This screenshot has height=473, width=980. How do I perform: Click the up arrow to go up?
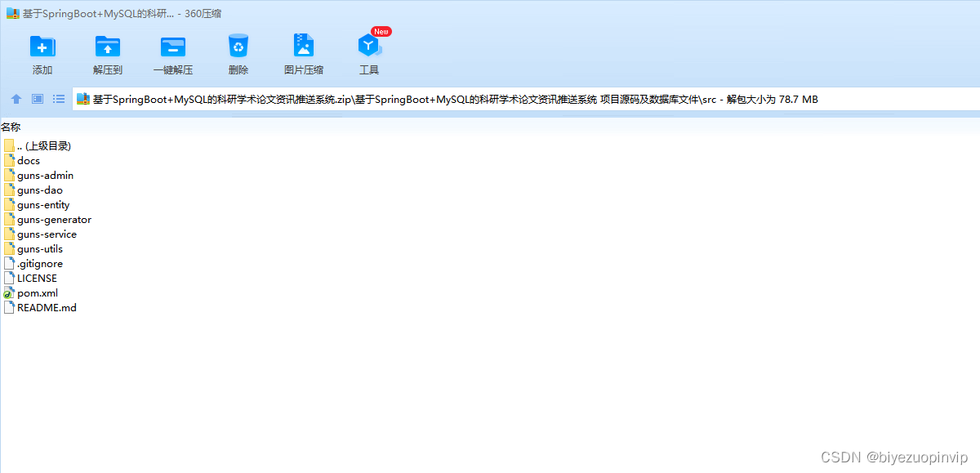[16, 99]
